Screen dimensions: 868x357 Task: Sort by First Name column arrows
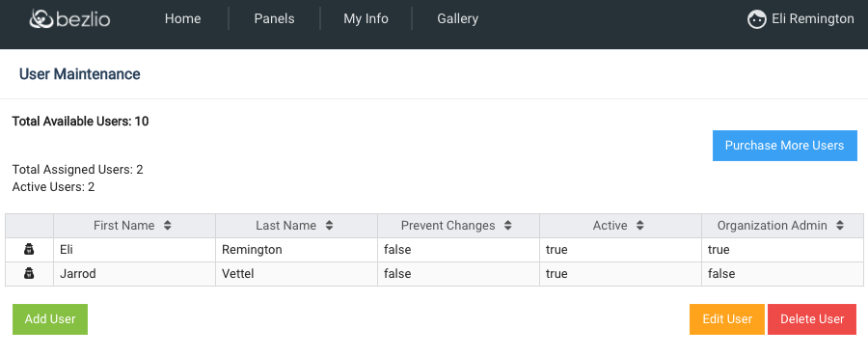click(167, 226)
